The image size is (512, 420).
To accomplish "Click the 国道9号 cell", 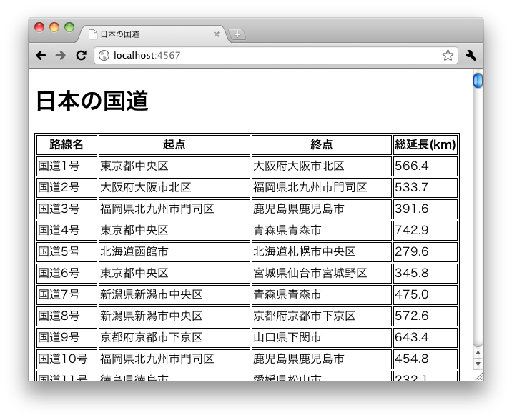I will [67, 337].
